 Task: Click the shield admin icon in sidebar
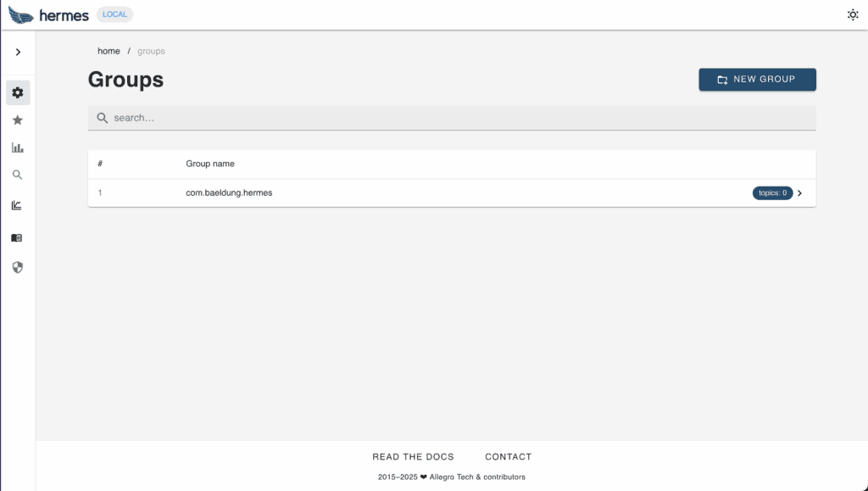18,267
